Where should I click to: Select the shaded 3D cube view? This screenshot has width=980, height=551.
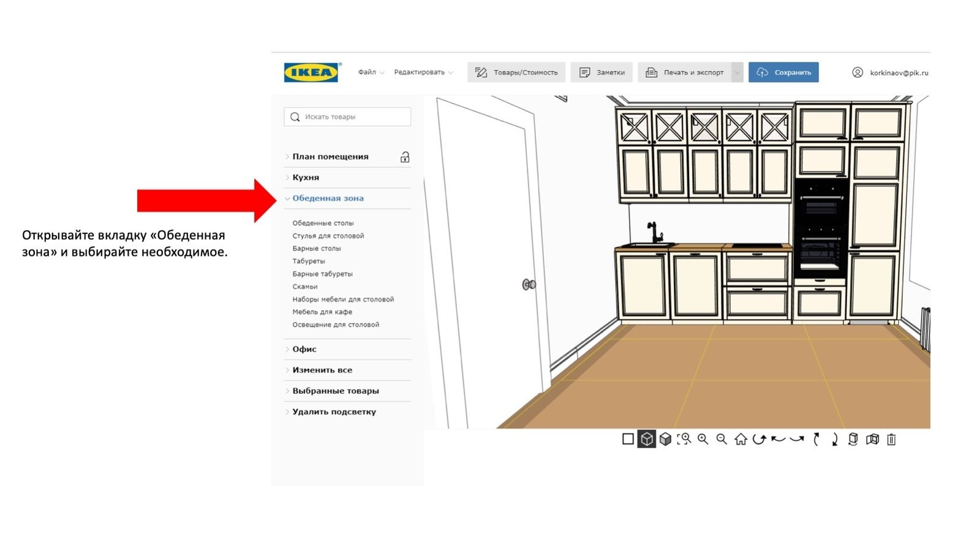(665, 439)
